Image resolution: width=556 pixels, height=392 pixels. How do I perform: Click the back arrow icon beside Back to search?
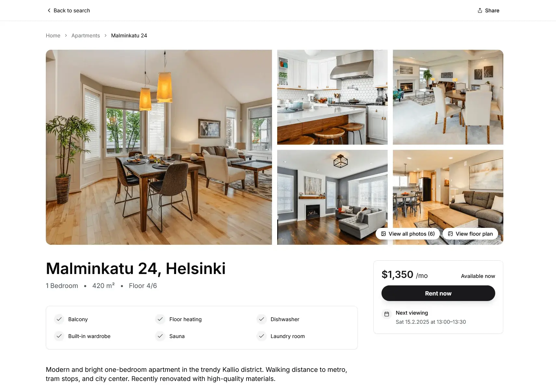point(49,10)
